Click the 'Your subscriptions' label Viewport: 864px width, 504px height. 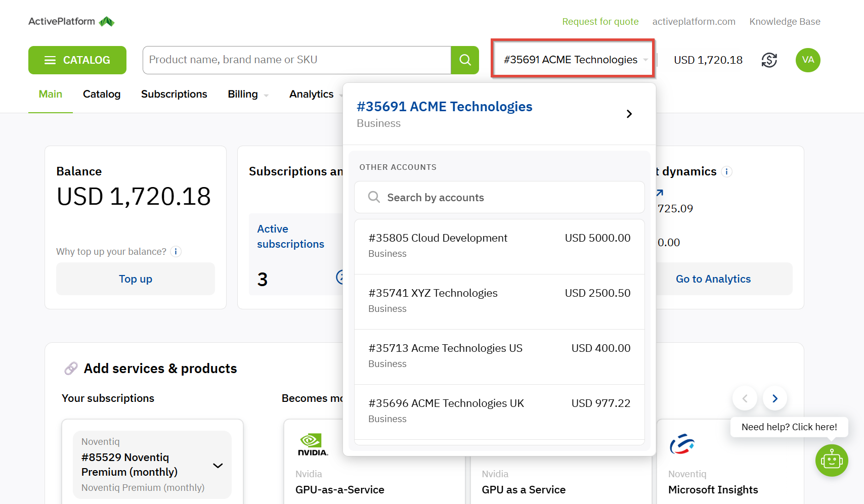[x=108, y=398]
